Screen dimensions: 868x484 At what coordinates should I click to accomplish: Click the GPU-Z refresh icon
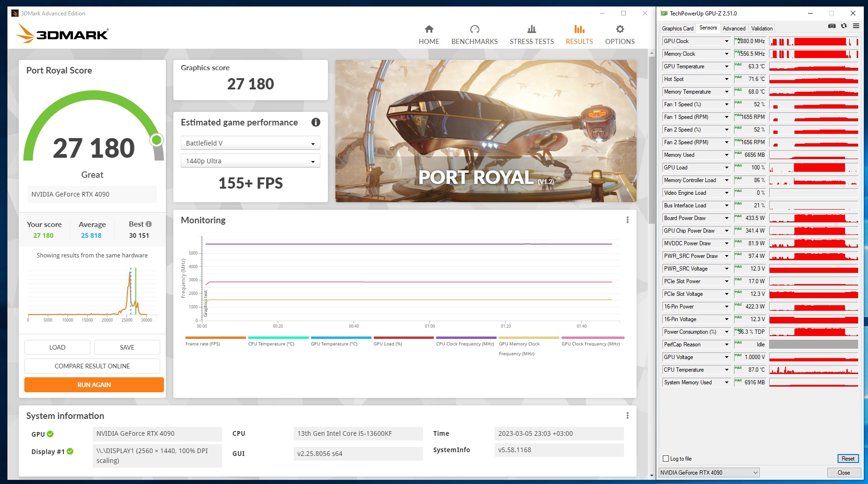click(844, 26)
